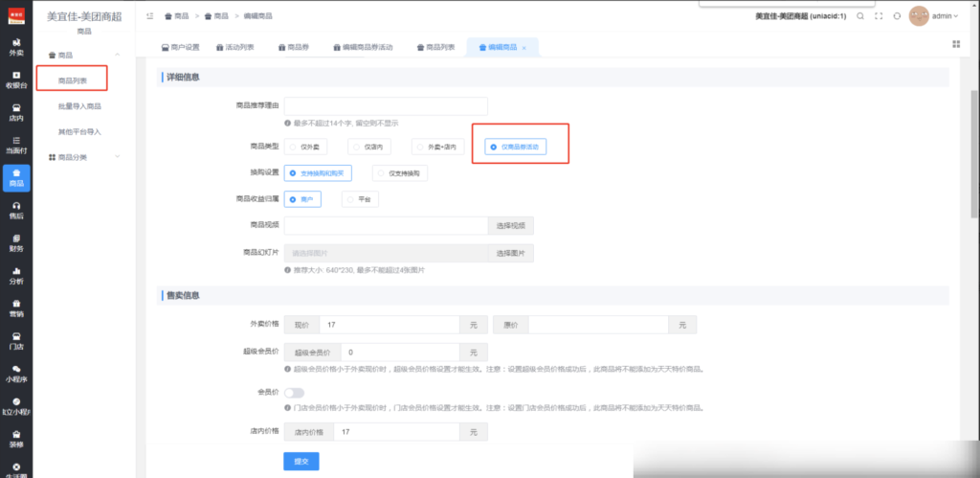The width and height of the screenshot is (980, 478).
Task: Click the 商品幻灯片 image field
Action: click(386, 254)
